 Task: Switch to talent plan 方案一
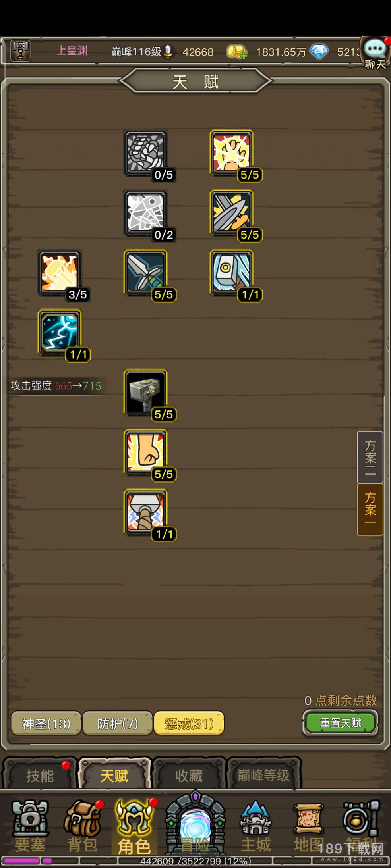point(370,510)
